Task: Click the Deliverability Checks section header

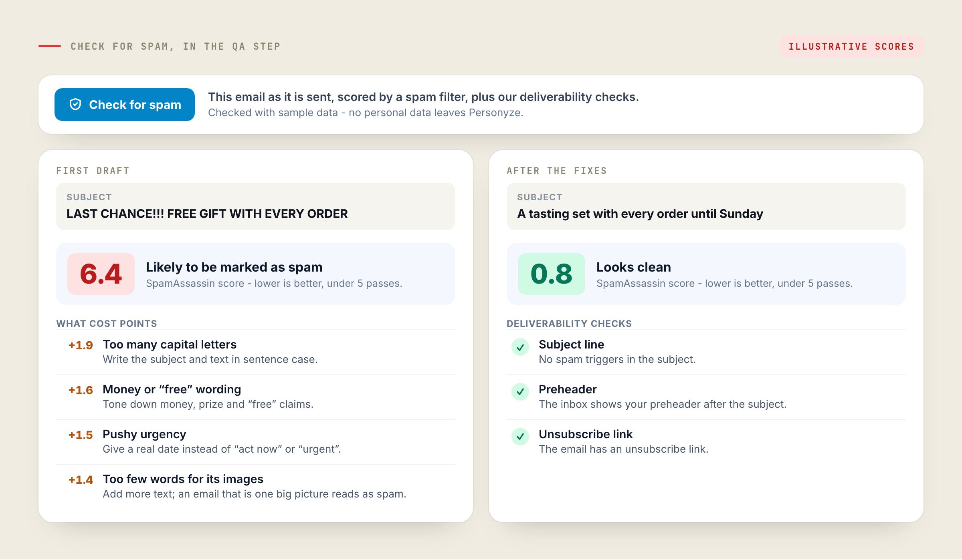Action: [x=569, y=324]
